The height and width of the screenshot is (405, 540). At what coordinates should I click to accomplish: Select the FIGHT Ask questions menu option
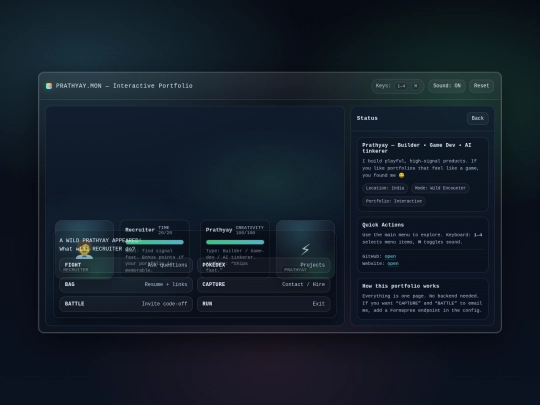point(126,265)
